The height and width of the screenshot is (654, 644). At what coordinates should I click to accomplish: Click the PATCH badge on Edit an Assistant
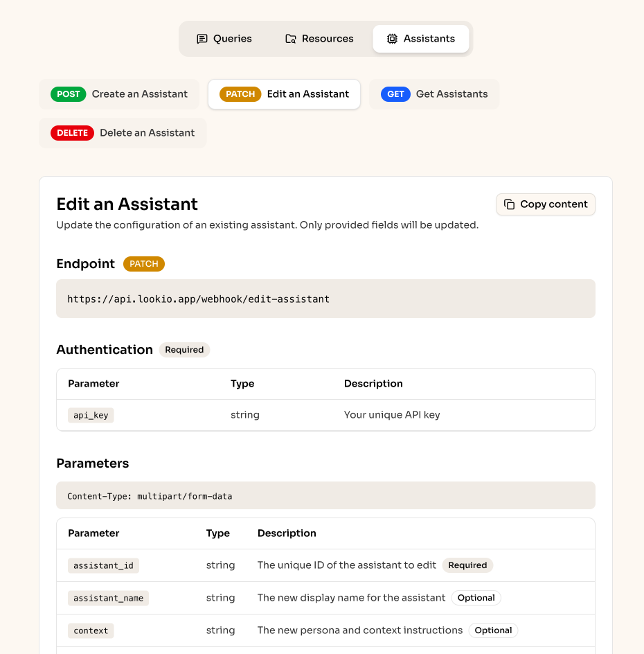click(240, 94)
